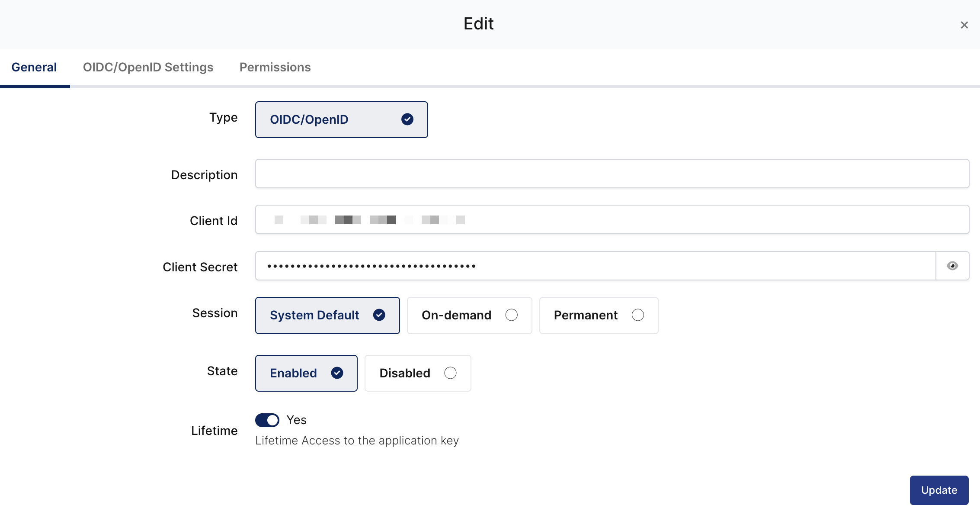This screenshot has height=515, width=980.
Task: Go to the General tab
Action: 34,68
